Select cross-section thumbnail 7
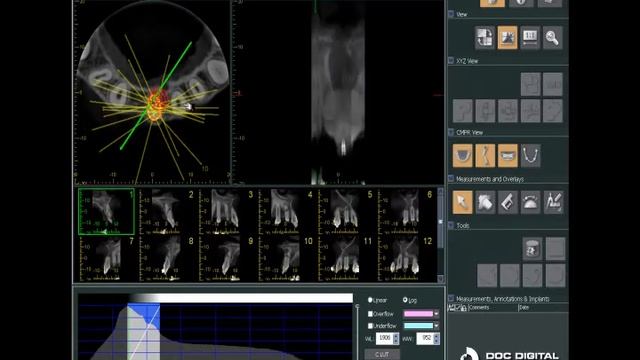This screenshot has width=640, height=360. pos(107,259)
